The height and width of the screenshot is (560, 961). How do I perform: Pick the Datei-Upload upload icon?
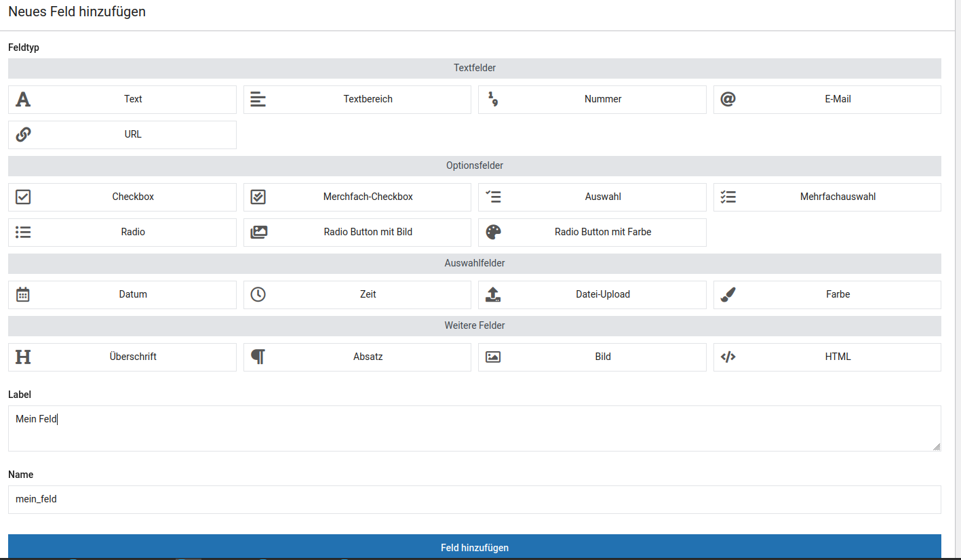coord(493,295)
